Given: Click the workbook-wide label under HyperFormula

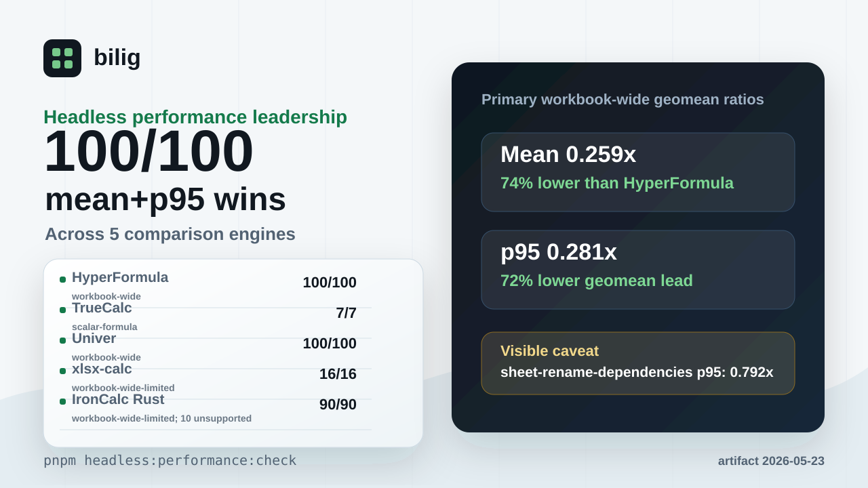Looking at the screenshot, I should coord(106,296).
